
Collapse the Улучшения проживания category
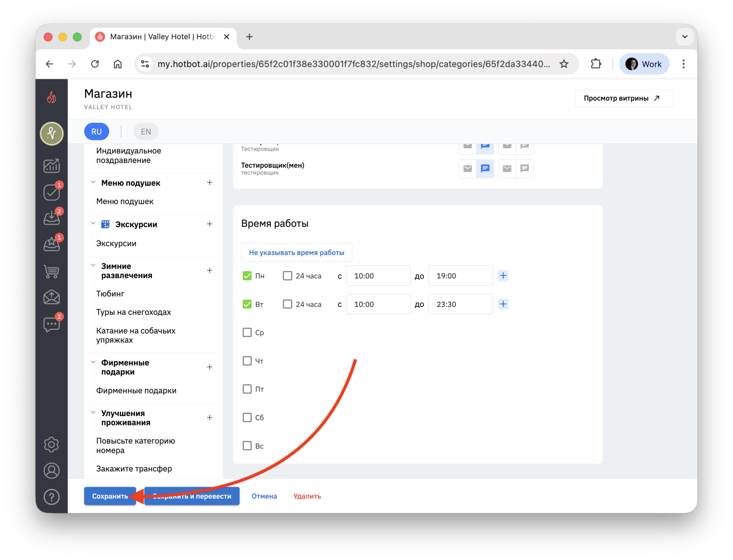click(93, 412)
